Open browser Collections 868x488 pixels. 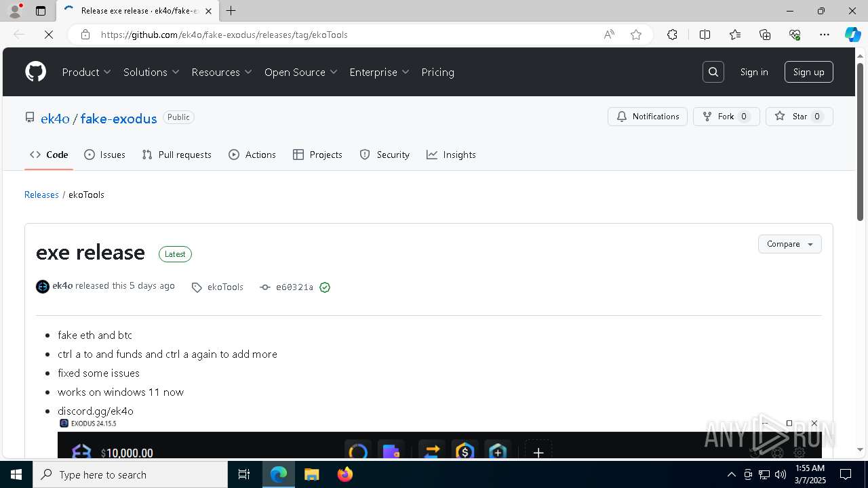[765, 35]
